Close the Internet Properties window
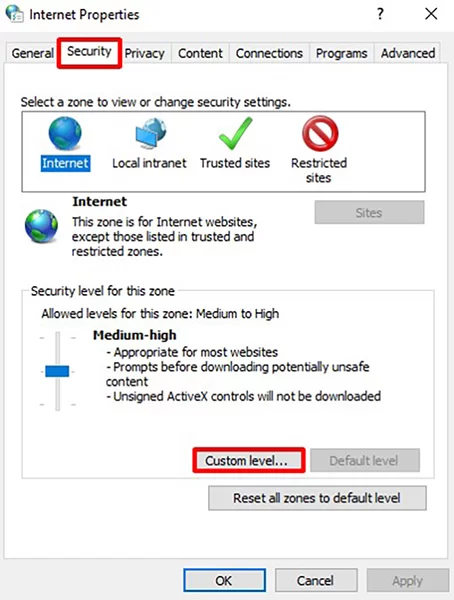 (431, 14)
